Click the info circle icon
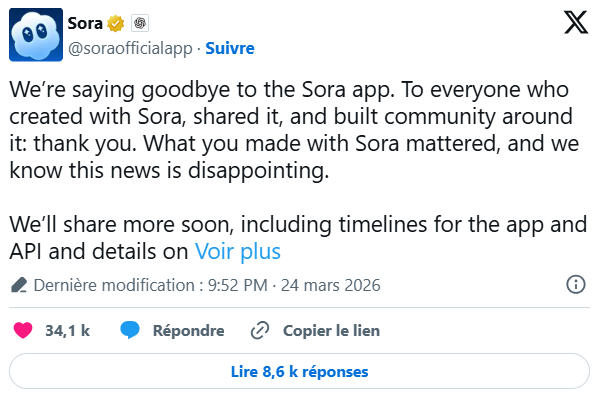 coord(576,285)
